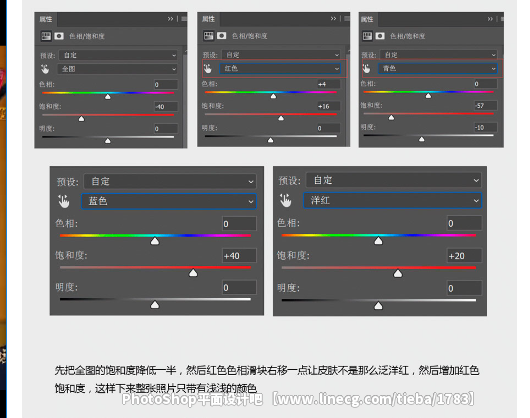
Task: Select targeted adjustment hand in 全图 panel
Action: click(45, 69)
